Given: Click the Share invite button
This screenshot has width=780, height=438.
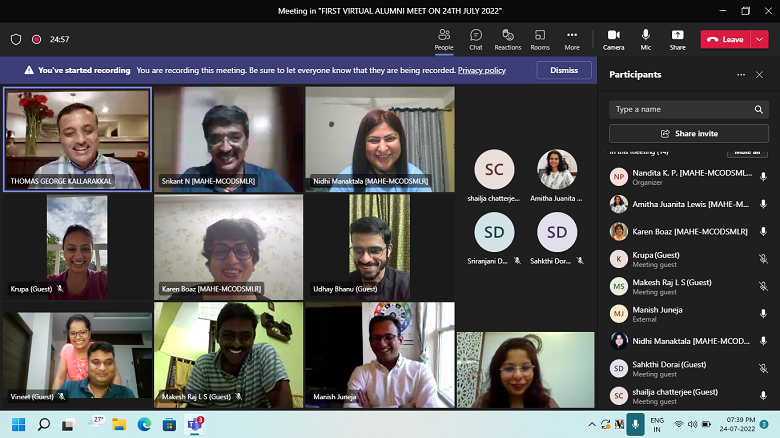Looking at the screenshot, I should click(689, 133).
